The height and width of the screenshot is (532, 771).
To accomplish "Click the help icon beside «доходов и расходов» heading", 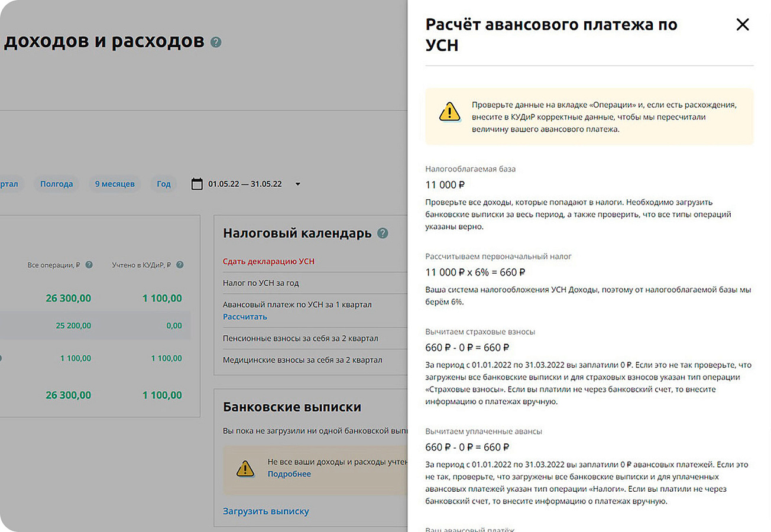I will (216, 43).
